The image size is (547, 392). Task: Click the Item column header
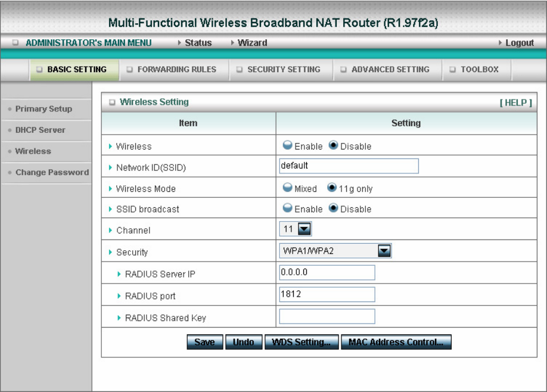pos(188,123)
